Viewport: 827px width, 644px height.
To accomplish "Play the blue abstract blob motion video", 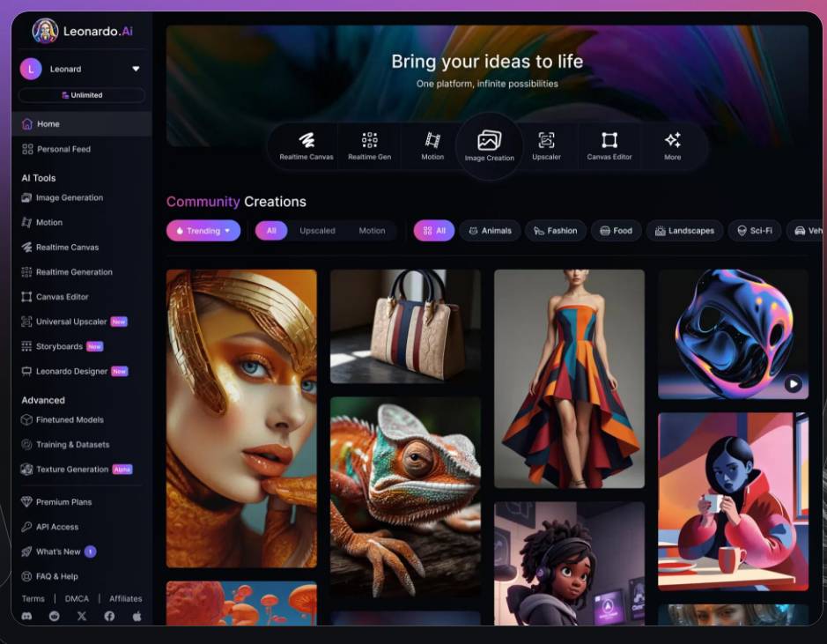I will pos(793,384).
